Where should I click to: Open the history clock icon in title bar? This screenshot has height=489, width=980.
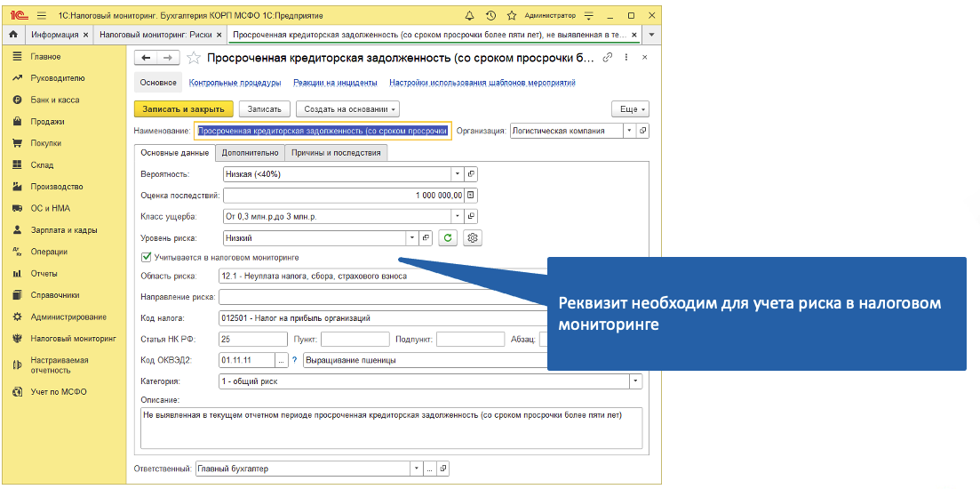pos(491,16)
